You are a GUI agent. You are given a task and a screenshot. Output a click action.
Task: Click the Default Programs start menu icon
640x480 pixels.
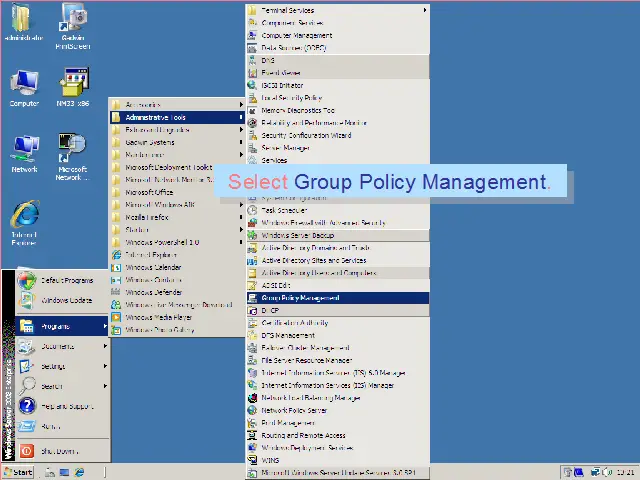tap(26, 280)
